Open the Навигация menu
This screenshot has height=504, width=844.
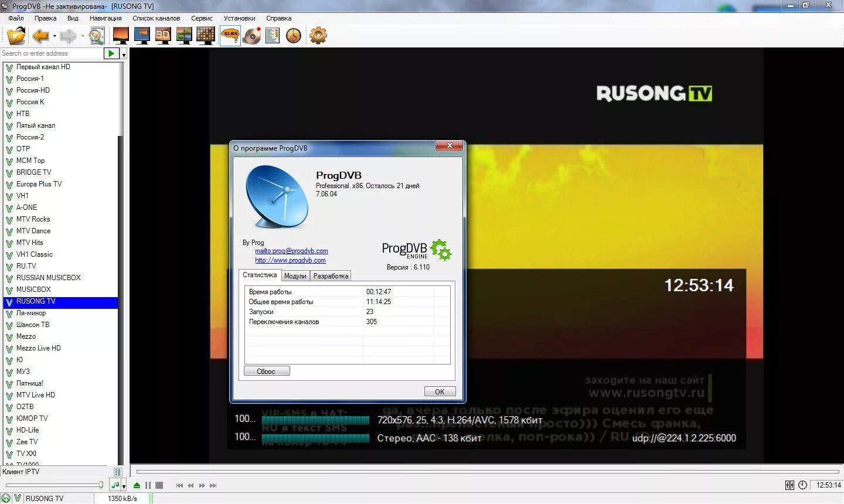105,18
